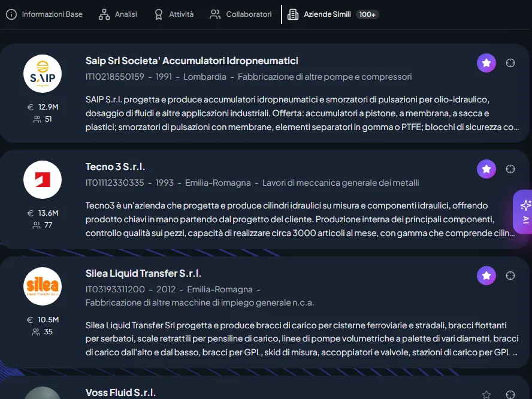Image resolution: width=532 pixels, height=399 pixels.
Task: Click the Lombardia region label
Action: point(204,77)
